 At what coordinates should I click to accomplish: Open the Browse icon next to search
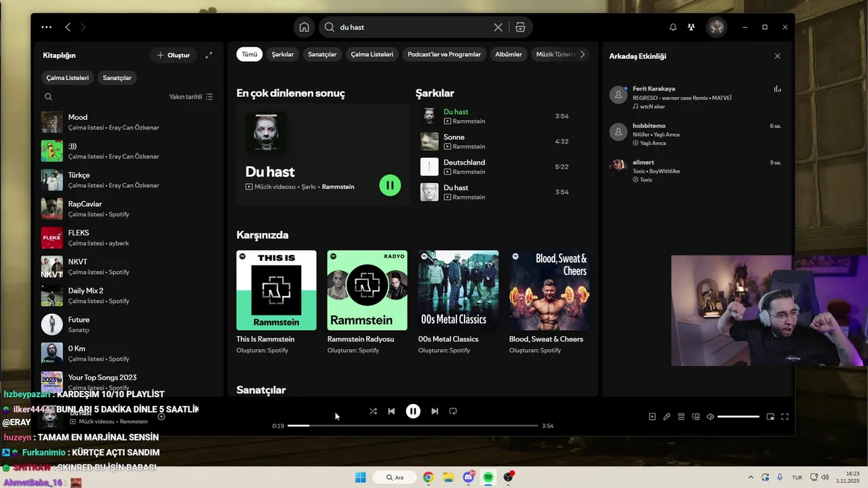(520, 27)
